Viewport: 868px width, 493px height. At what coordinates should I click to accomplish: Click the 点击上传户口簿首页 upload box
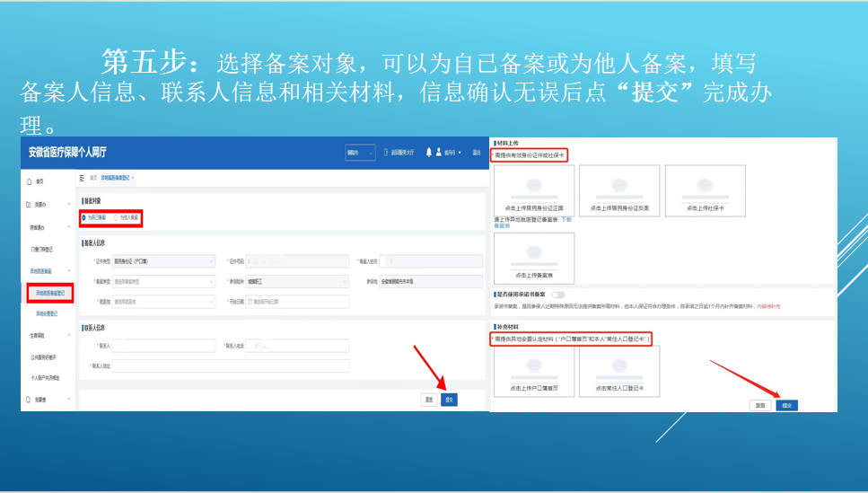point(534,371)
